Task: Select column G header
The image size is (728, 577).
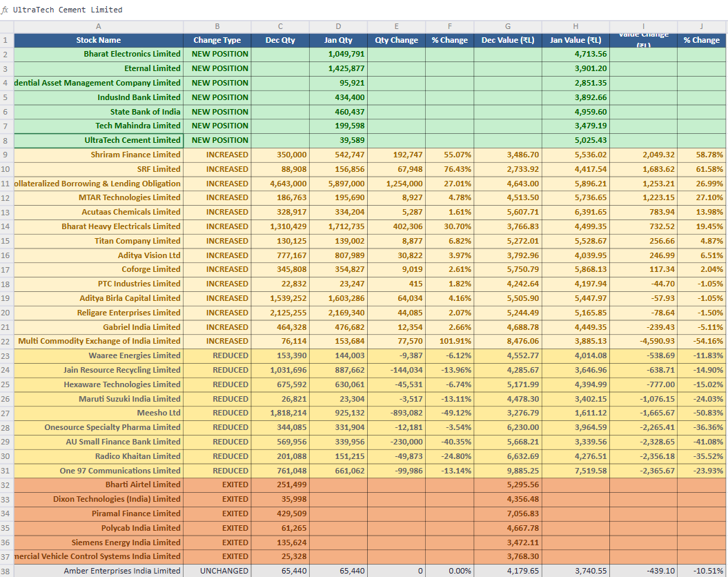Action: click(x=507, y=27)
